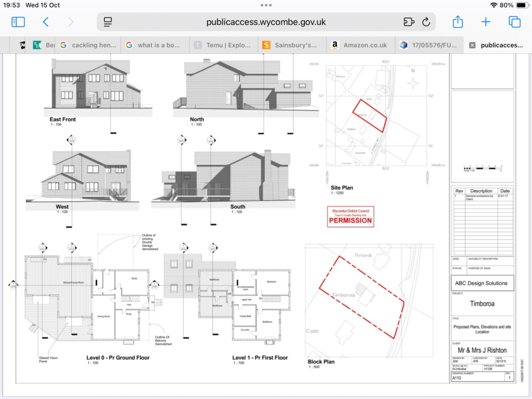Switch to the what is a bo tab
The height and width of the screenshot is (399, 532).
tap(156, 45)
